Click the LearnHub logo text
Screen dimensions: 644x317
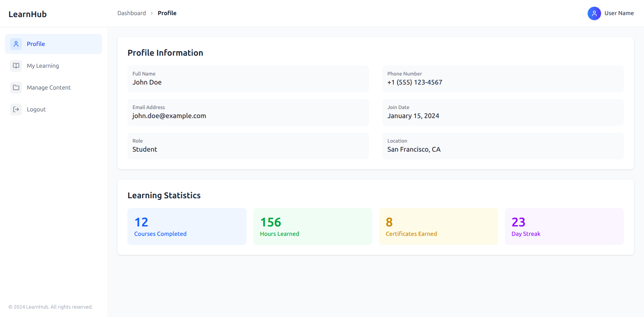click(28, 14)
